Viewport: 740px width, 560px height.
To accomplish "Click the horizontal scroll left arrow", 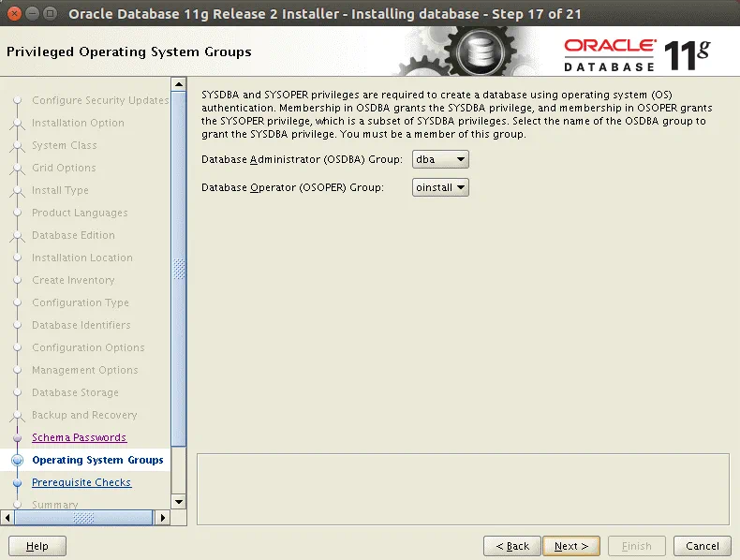I will coord(7,518).
